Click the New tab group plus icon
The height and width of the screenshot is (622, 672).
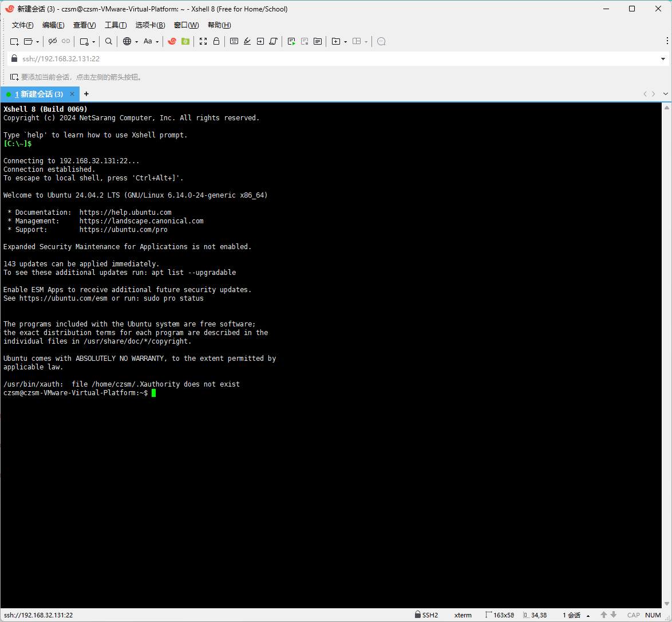(336, 41)
